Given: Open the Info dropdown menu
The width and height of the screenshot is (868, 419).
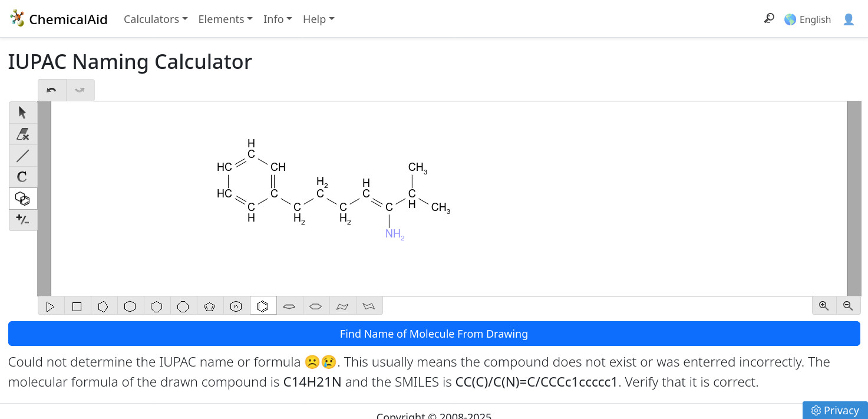Looking at the screenshot, I should (278, 19).
